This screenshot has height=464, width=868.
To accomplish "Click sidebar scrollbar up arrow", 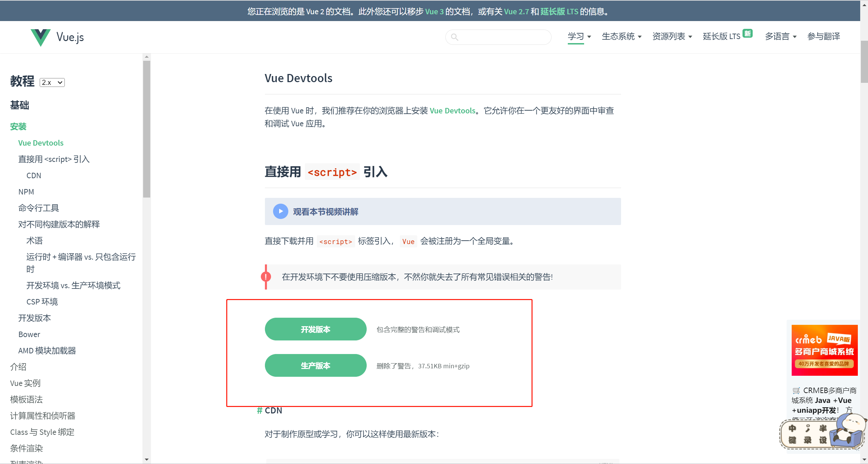I will tap(147, 57).
